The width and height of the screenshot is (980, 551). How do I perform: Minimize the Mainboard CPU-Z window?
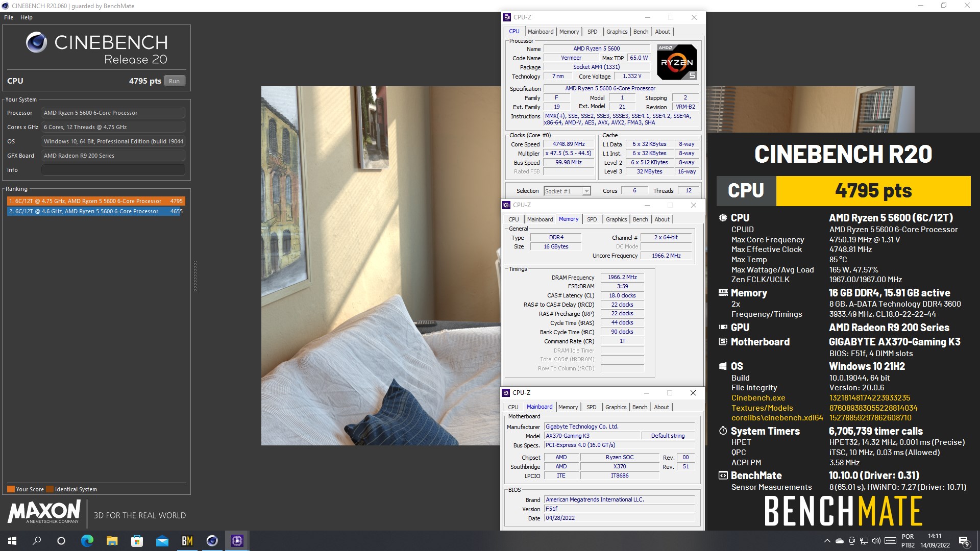(646, 393)
